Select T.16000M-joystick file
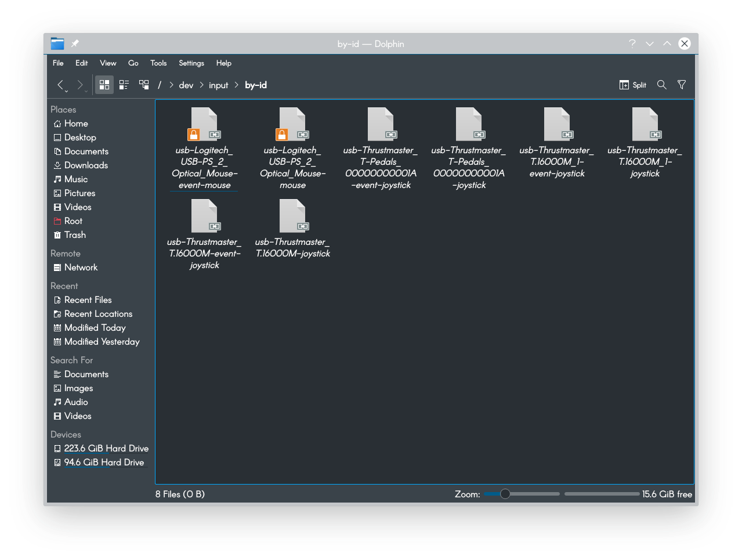742x560 pixels. (292, 229)
